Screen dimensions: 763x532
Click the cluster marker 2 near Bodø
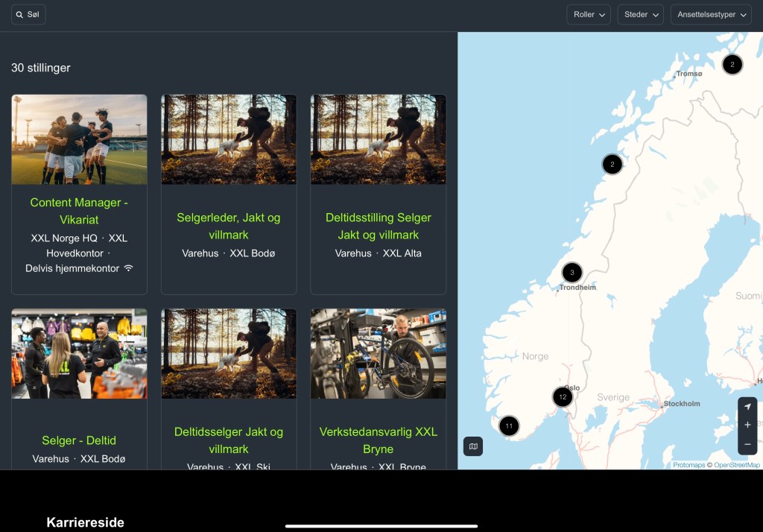tap(612, 165)
